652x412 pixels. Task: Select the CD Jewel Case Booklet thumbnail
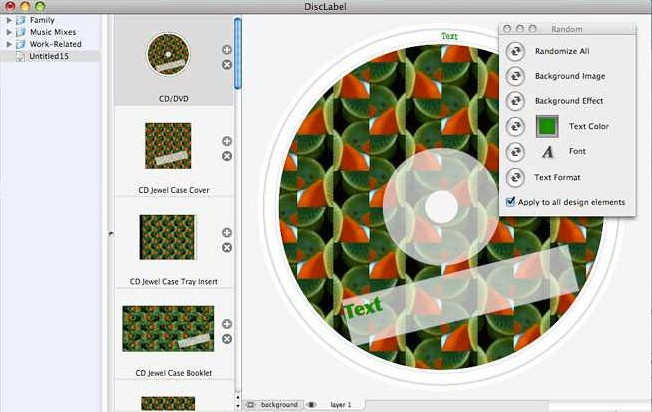[168, 328]
